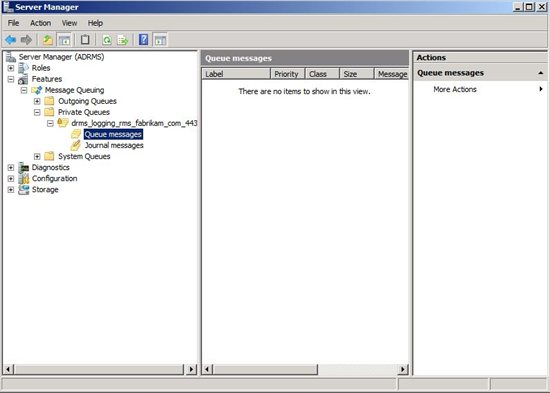550x393 pixels.
Task: Expand the Configuration tree node
Action: (x=11, y=178)
